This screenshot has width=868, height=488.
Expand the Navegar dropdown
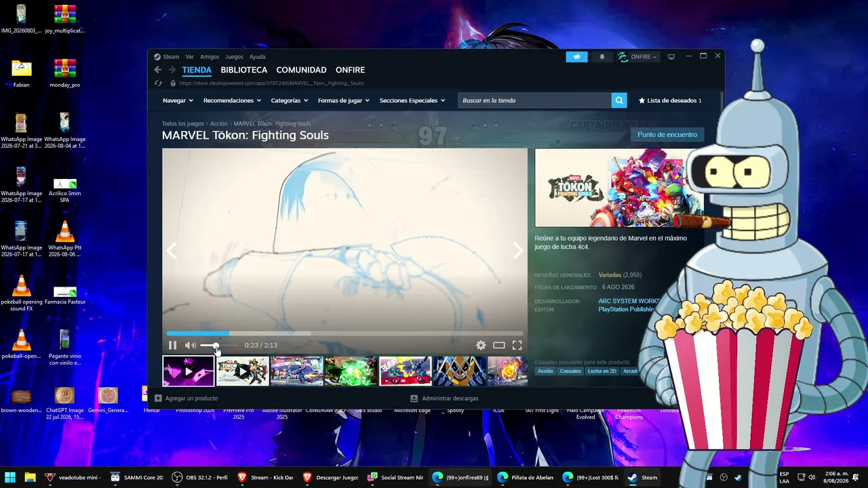click(x=178, y=100)
